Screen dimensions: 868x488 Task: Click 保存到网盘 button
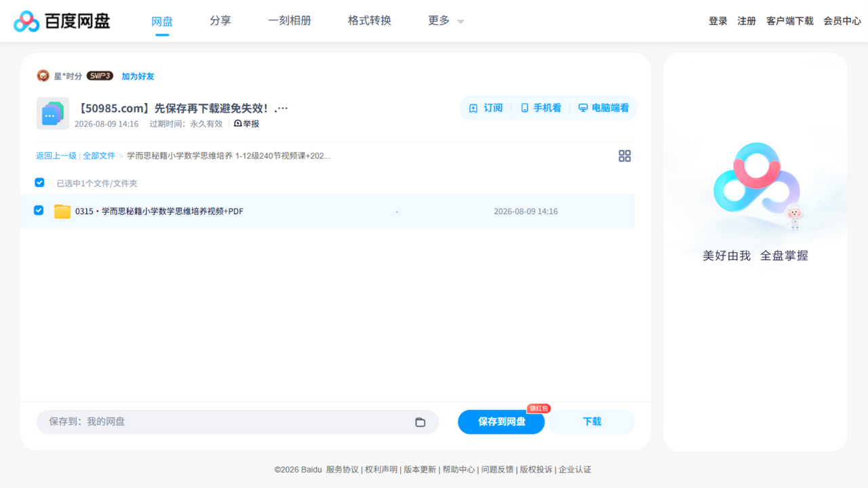point(501,422)
